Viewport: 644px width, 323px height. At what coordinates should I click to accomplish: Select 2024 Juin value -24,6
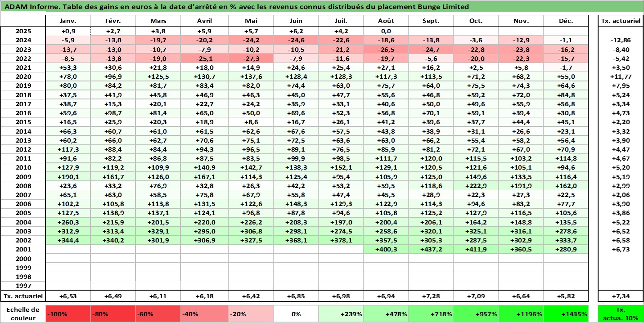click(296, 40)
